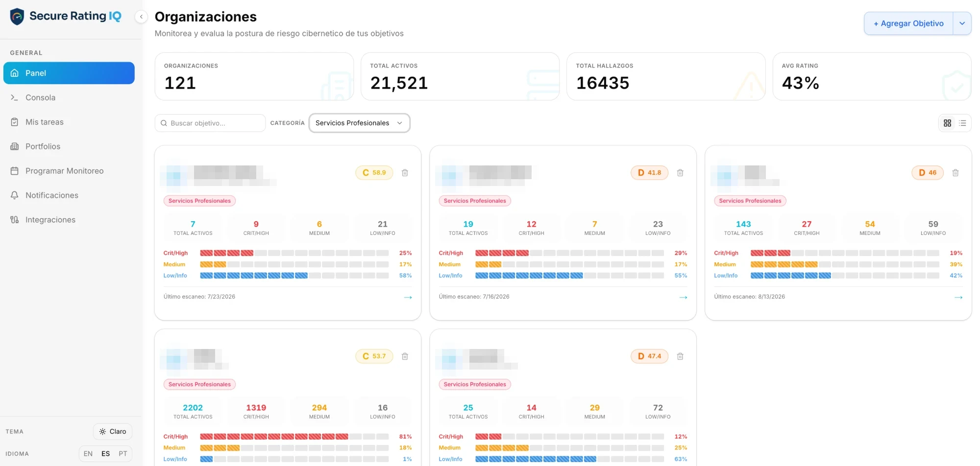Switch to grid view
This screenshot has width=980, height=466.
pos(948,123)
